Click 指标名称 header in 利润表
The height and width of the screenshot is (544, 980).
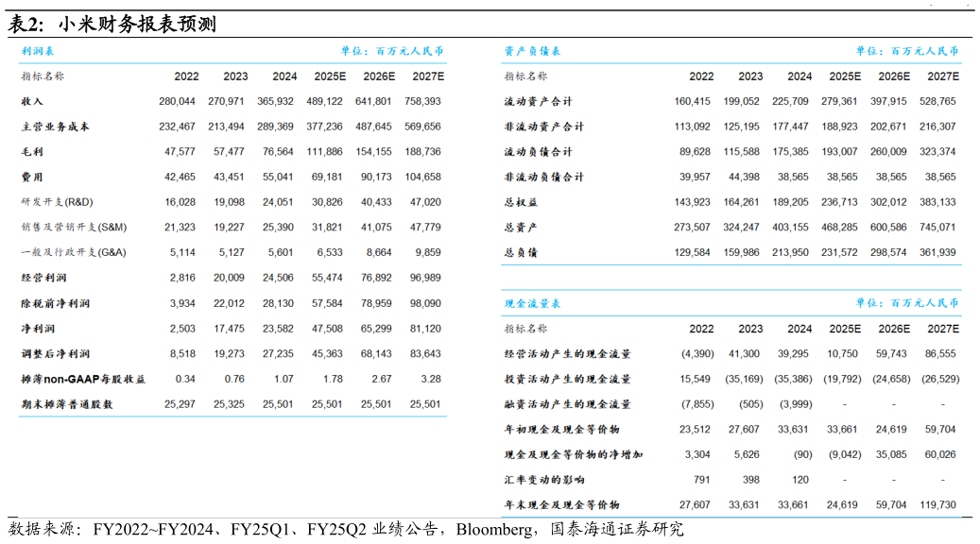pos(43,76)
